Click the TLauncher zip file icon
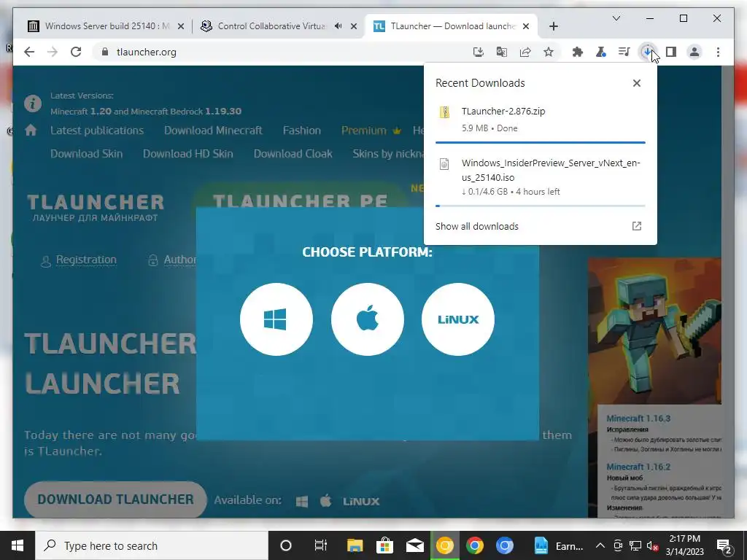The image size is (747, 560). click(444, 112)
